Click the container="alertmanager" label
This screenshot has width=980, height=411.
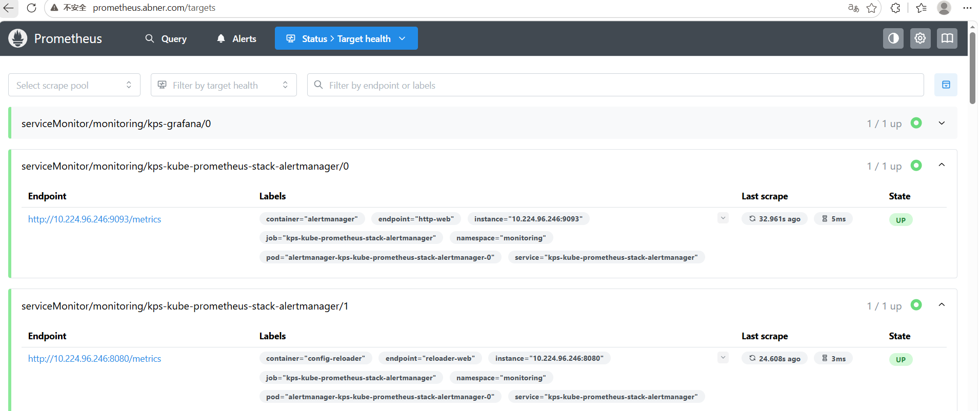(x=312, y=219)
